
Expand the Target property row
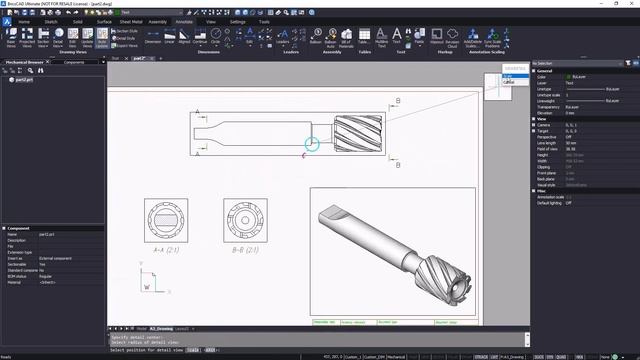click(533, 131)
